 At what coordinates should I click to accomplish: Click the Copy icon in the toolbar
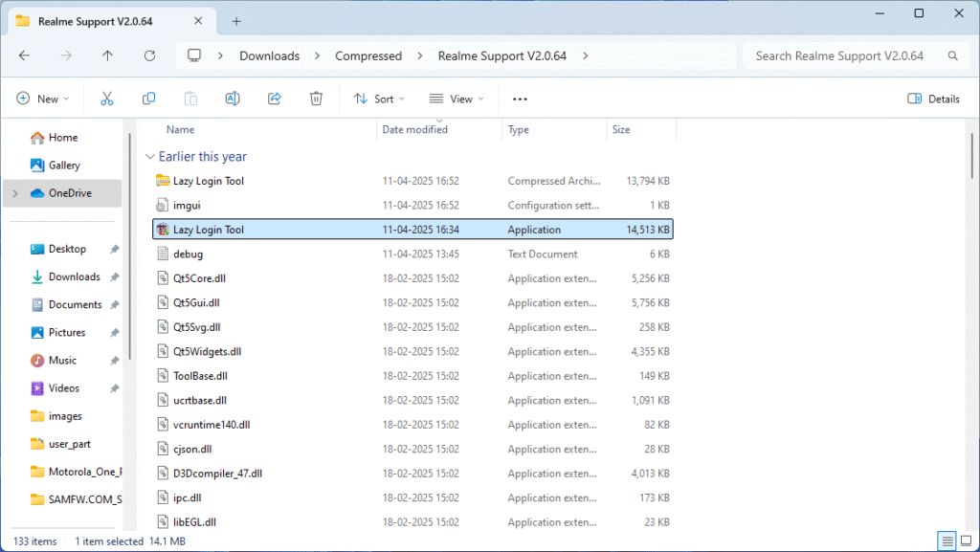point(148,99)
